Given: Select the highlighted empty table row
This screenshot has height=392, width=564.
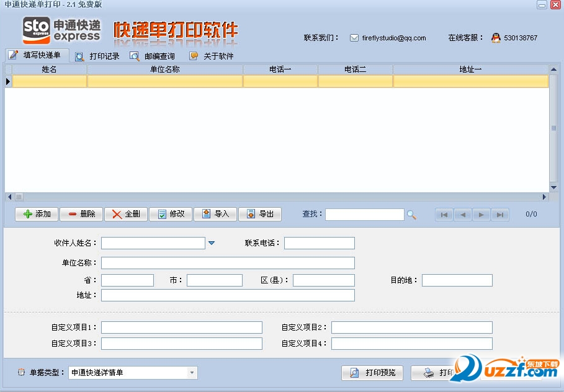Looking at the screenshot, I should (280, 81).
